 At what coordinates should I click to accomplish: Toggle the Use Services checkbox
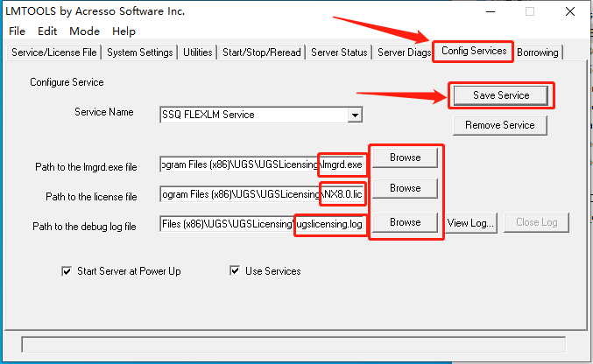[x=235, y=271]
